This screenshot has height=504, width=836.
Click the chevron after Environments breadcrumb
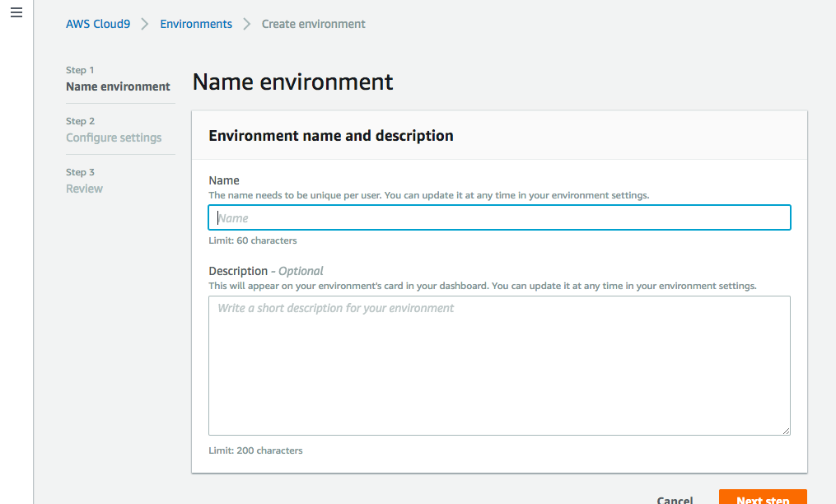point(246,24)
